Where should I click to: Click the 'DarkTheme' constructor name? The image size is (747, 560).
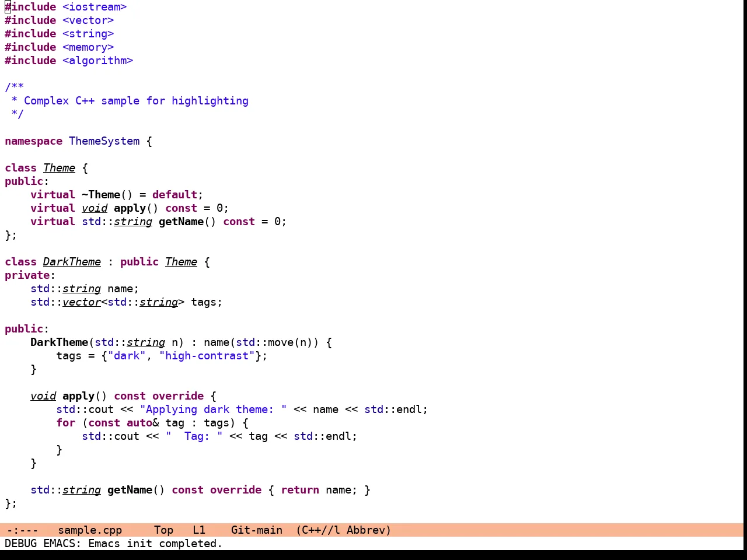click(60, 342)
